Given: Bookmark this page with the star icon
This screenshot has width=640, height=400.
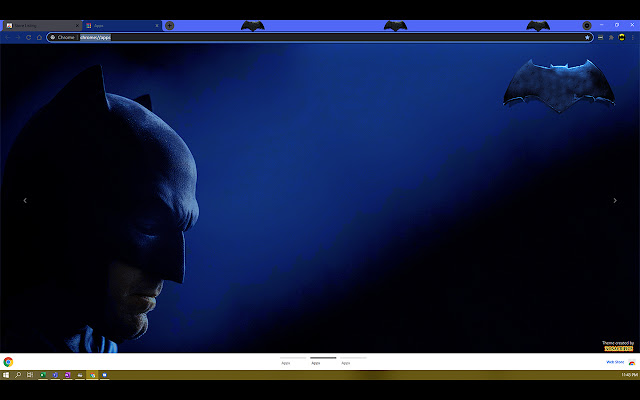Looking at the screenshot, I should [587, 37].
